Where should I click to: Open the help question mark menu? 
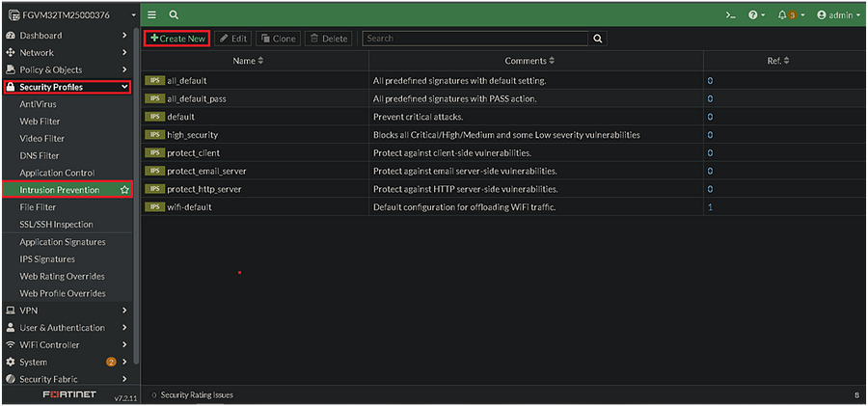[756, 15]
